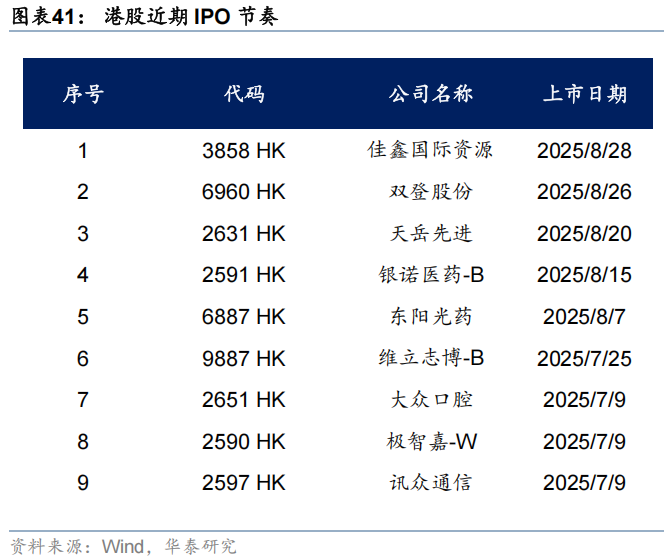Click serial number 3 in 天岳先进 row
664x558 pixels.
[x=83, y=234]
